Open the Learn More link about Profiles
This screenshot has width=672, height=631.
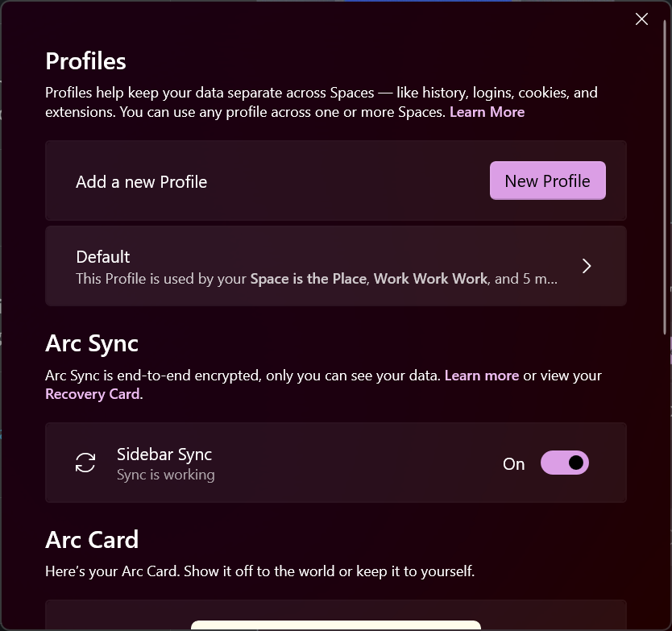487,111
